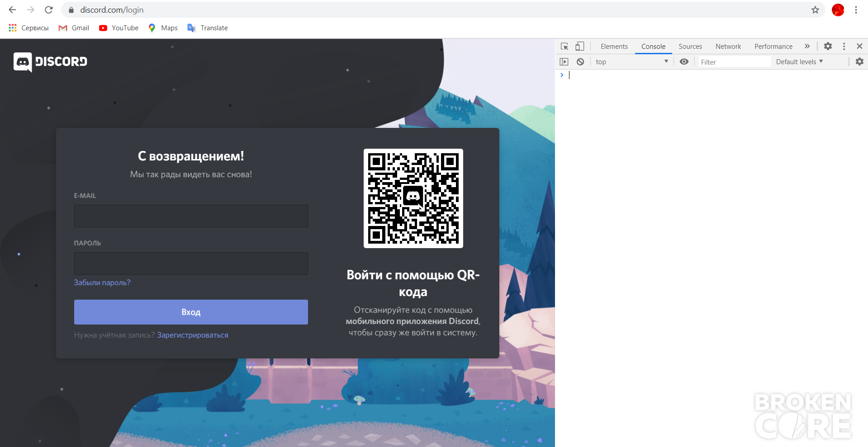Select the inspect element picker icon

(x=564, y=46)
